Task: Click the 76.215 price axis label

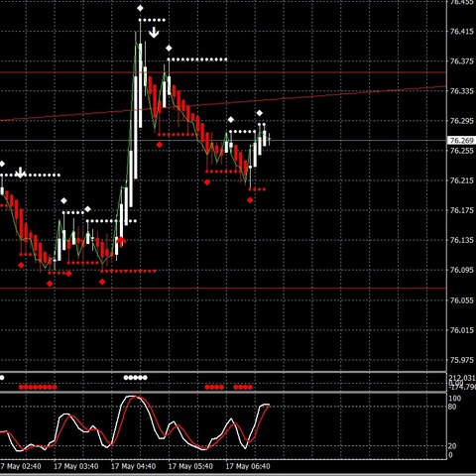Action: (x=461, y=180)
